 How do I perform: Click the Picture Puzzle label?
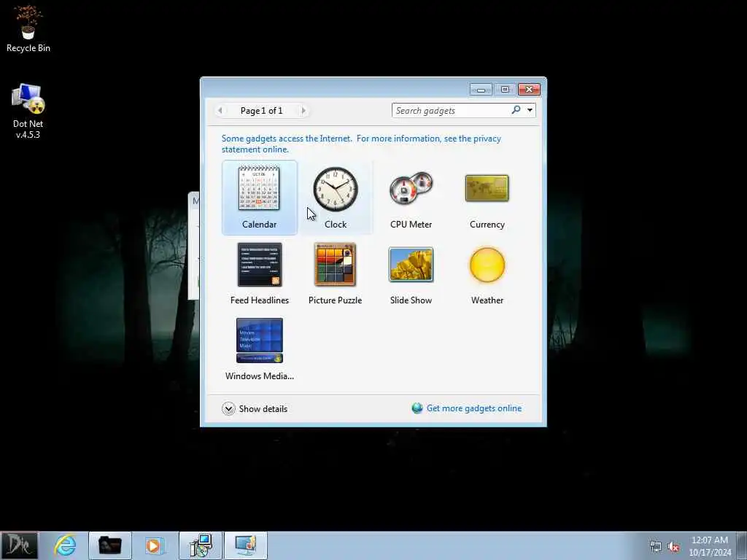pyautogui.click(x=335, y=300)
